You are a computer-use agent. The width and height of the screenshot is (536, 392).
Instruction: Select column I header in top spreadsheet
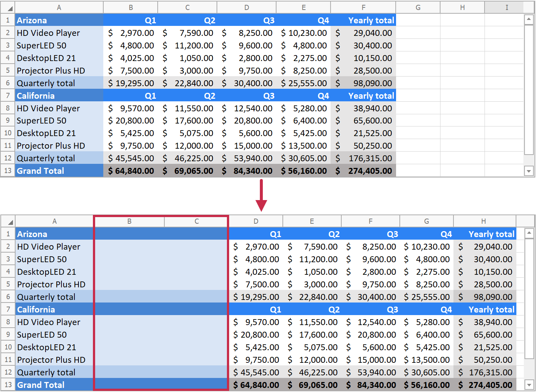(x=506, y=7)
